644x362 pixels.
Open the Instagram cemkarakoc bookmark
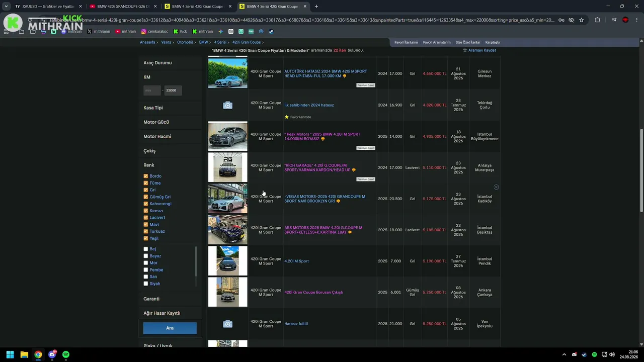(x=154, y=31)
